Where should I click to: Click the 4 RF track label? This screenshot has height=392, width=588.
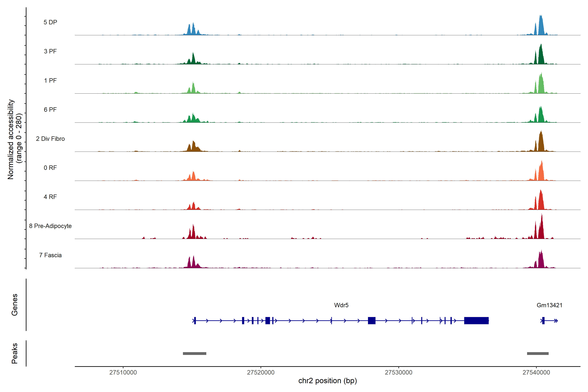50,197
